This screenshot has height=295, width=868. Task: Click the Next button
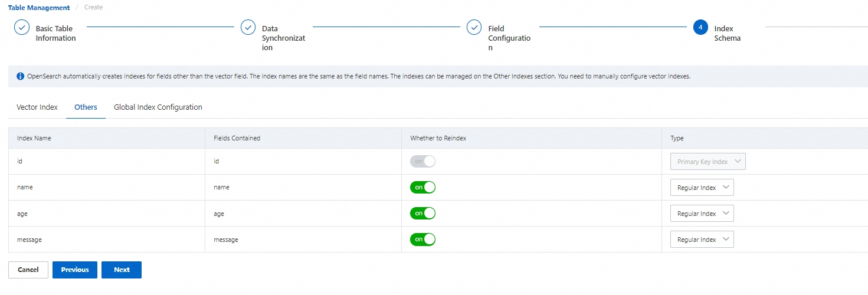point(122,270)
